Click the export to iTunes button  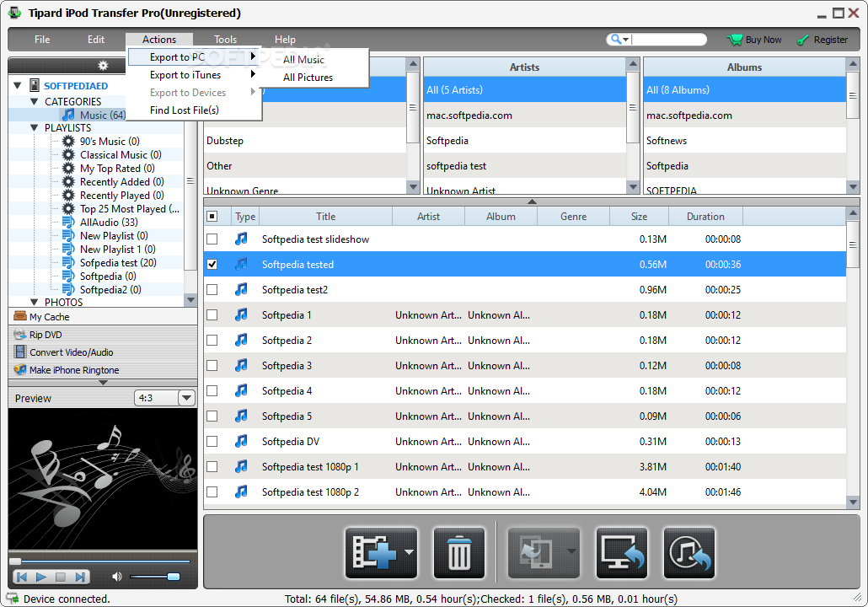[689, 552]
